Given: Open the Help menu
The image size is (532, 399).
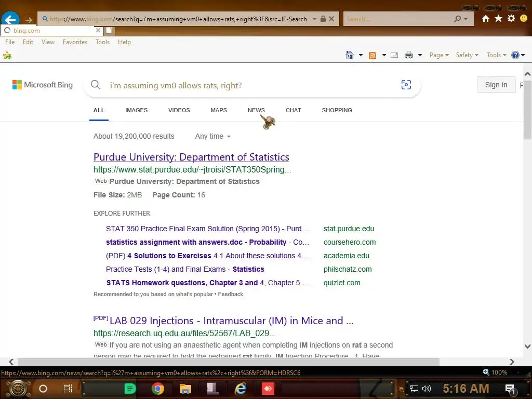Looking at the screenshot, I should 124,42.
